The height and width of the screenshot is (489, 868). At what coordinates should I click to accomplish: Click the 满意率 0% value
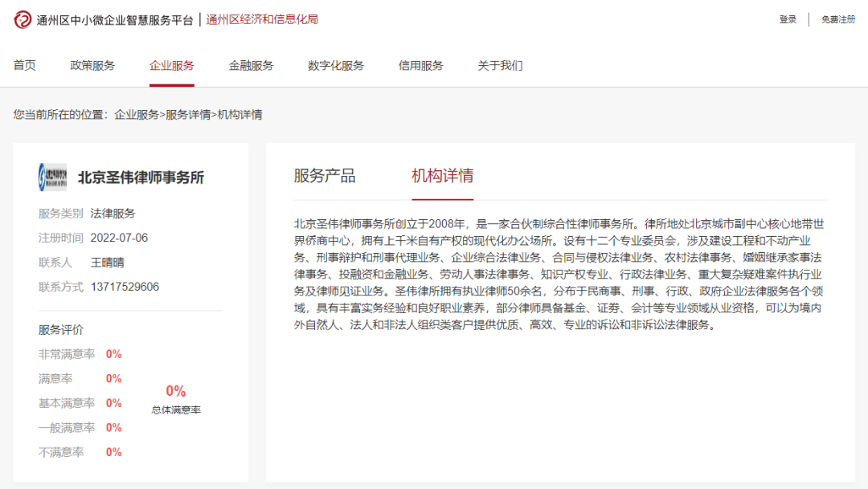point(113,378)
